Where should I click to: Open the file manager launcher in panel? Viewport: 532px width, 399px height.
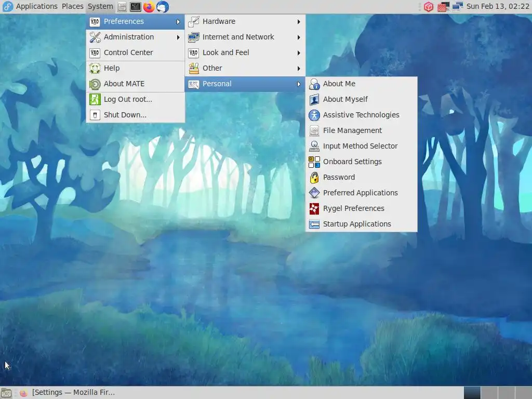122,6
